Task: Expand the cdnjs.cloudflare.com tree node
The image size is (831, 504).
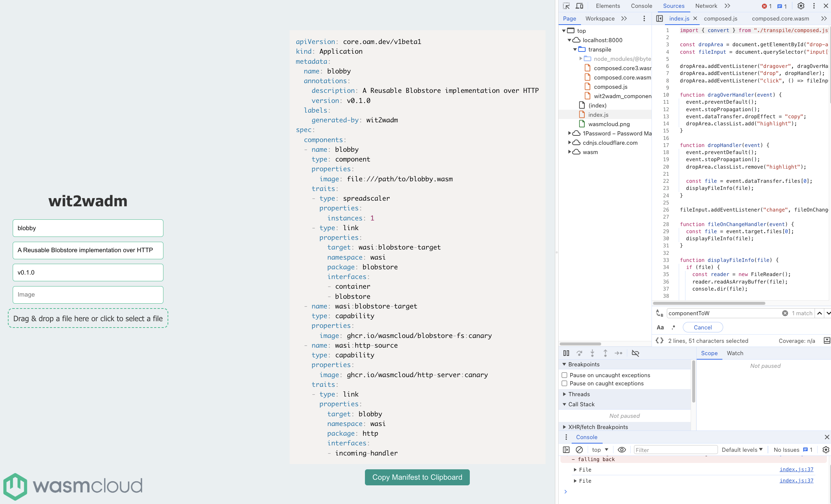Action: (569, 143)
